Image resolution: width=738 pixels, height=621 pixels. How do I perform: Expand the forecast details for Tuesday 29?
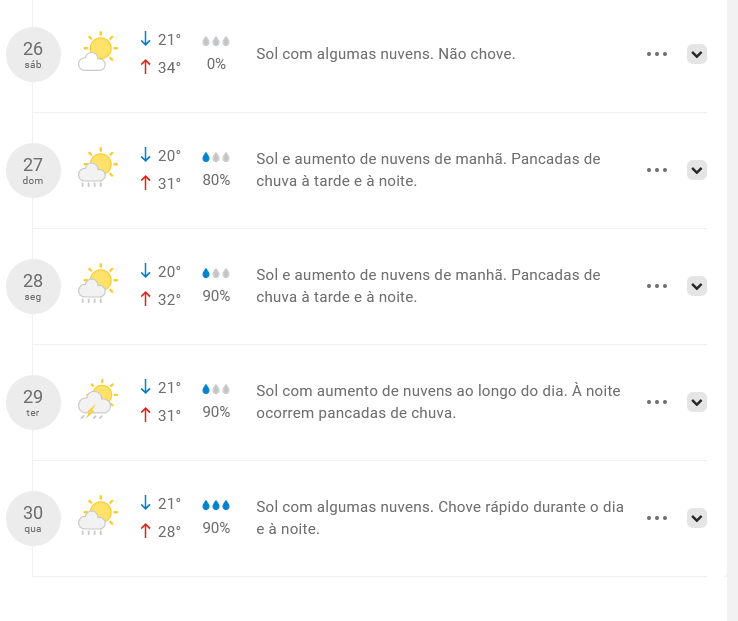pyautogui.click(x=697, y=402)
